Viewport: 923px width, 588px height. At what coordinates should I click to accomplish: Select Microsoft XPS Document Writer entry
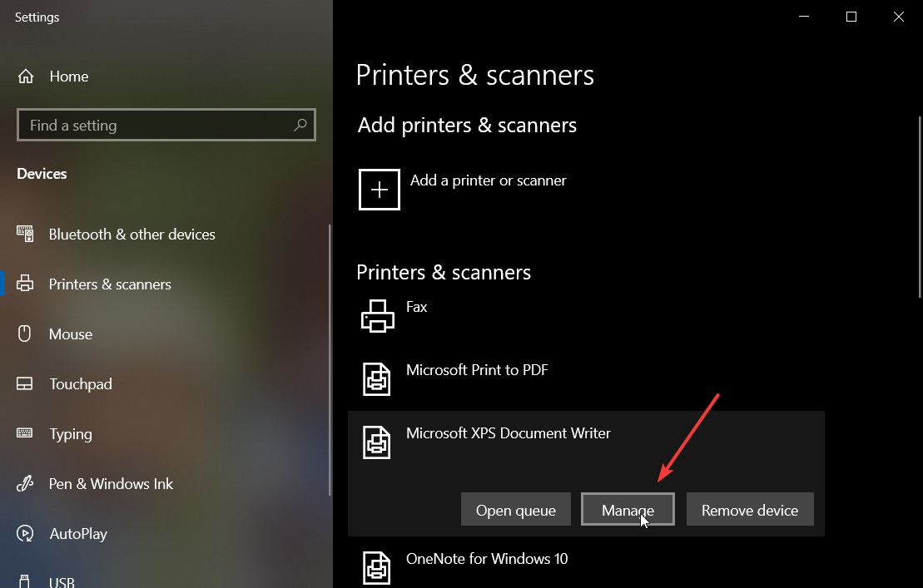point(586,473)
